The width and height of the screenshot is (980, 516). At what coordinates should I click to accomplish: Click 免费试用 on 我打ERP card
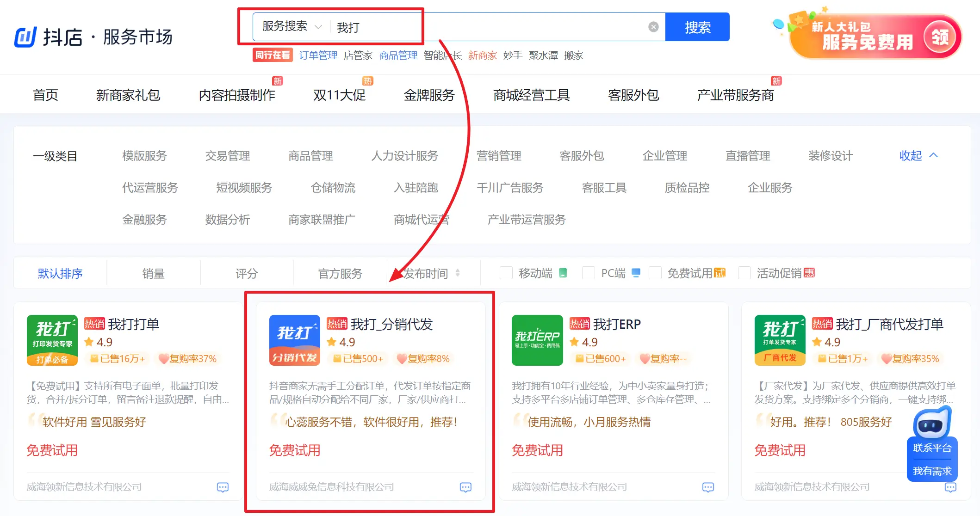point(537,450)
